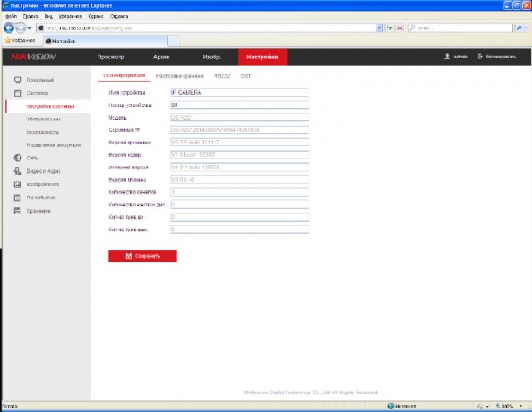Image resolution: width=532 pixels, height=412 pixels.
Task: Click the Хранение storage icon
Action: pyautogui.click(x=18, y=211)
